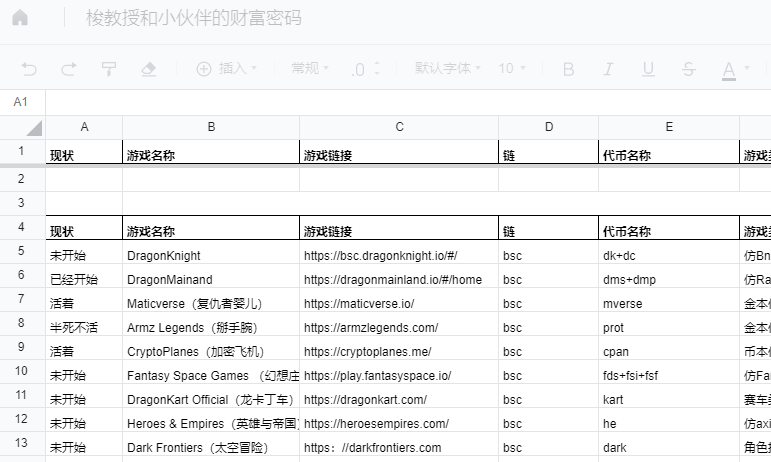The width and height of the screenshot is (771, 462).
Task: Click the font color A button
Action: [729, 70]
